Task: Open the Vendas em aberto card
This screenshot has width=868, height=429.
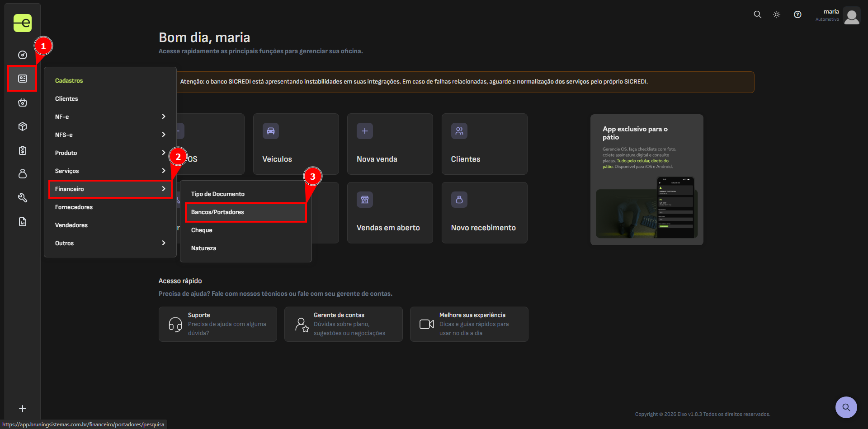Action: point(390,213)
